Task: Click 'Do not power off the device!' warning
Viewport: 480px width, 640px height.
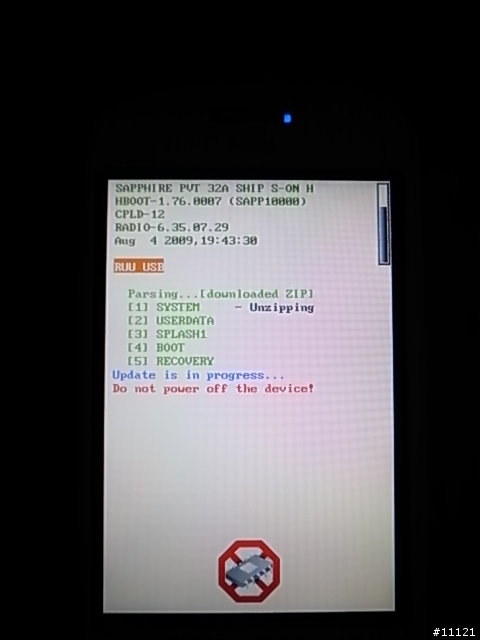Action: click(213, 388)
